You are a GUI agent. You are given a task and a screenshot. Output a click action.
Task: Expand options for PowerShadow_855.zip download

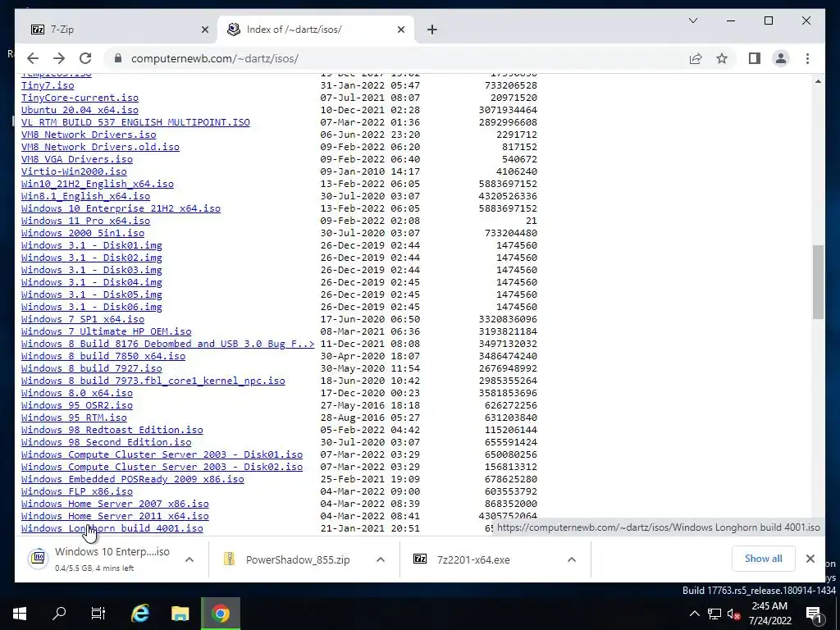point(381,559)
